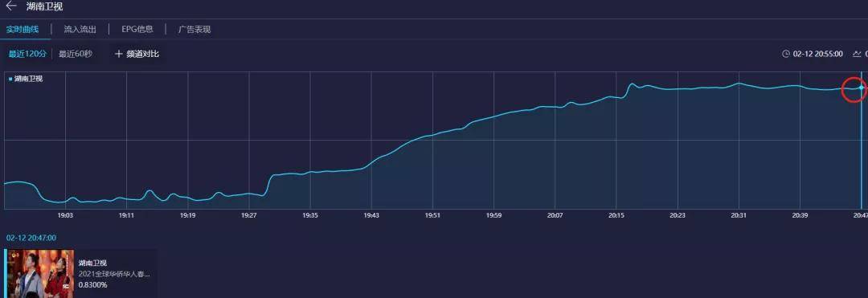Click the 19:59 time axis label
This screenshot has height=298, width=868.
click(493, 215)
